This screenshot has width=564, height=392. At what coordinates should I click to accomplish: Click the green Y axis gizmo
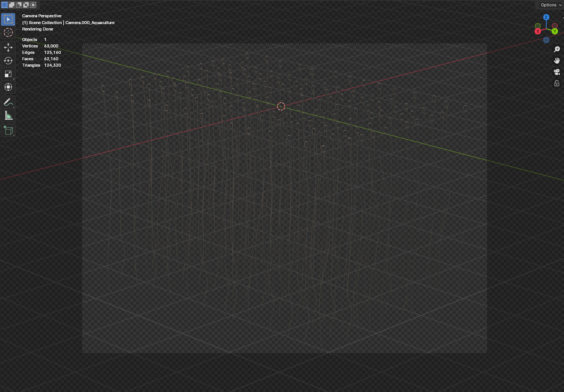pos(555,31)
